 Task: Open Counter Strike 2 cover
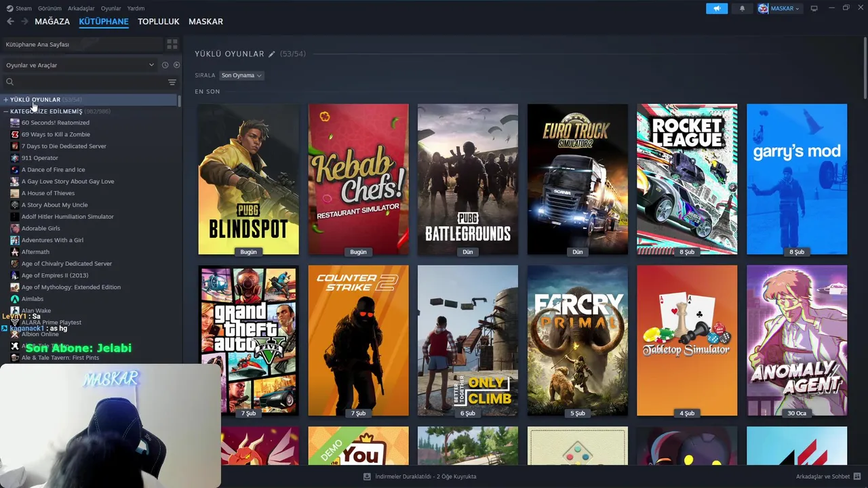pyautogui.click(x=358, y=340)
